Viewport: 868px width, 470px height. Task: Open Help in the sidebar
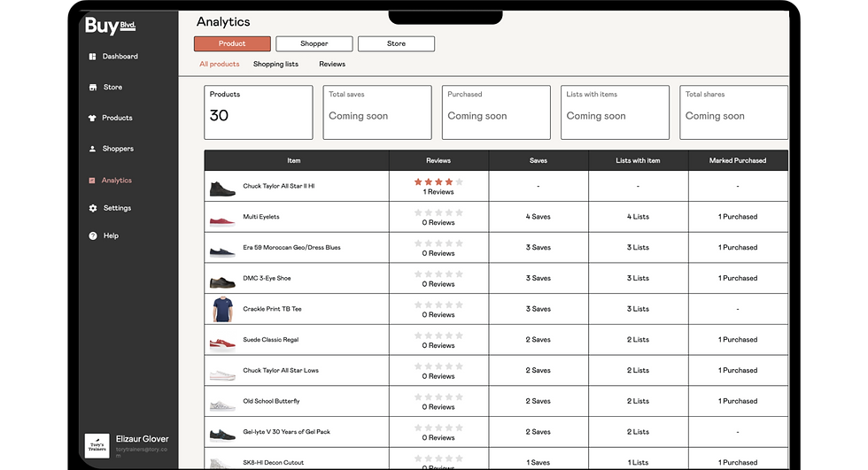[111, 235]
